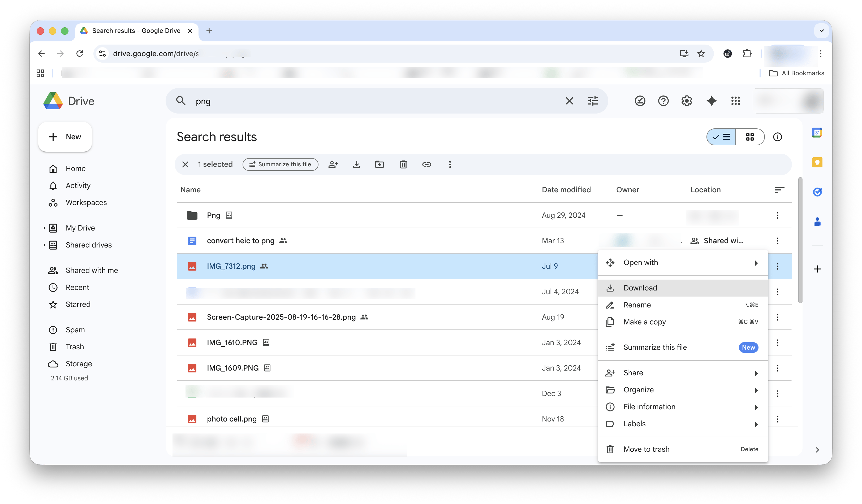Image resolution: width=862 pixels, height=504 pixels.
Task: Select Move to trash menu entry
Action: click(646, 449)
